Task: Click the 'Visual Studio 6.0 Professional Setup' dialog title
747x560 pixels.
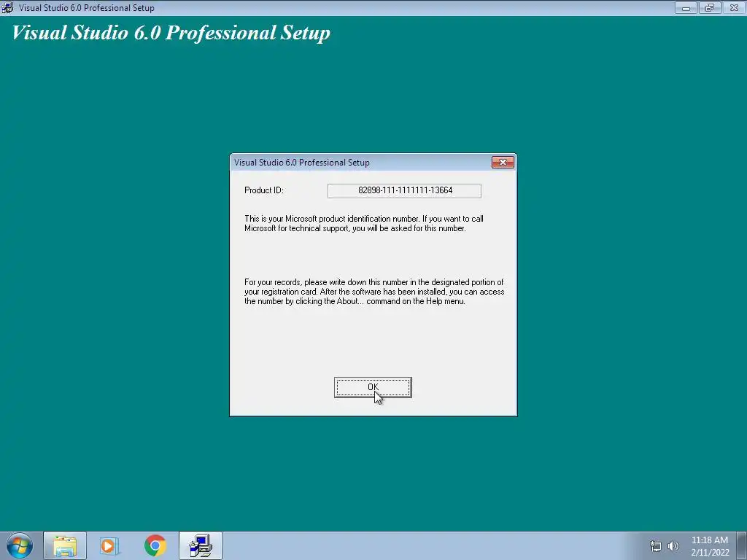Action: pyautogui.click(x=301, y=163)
